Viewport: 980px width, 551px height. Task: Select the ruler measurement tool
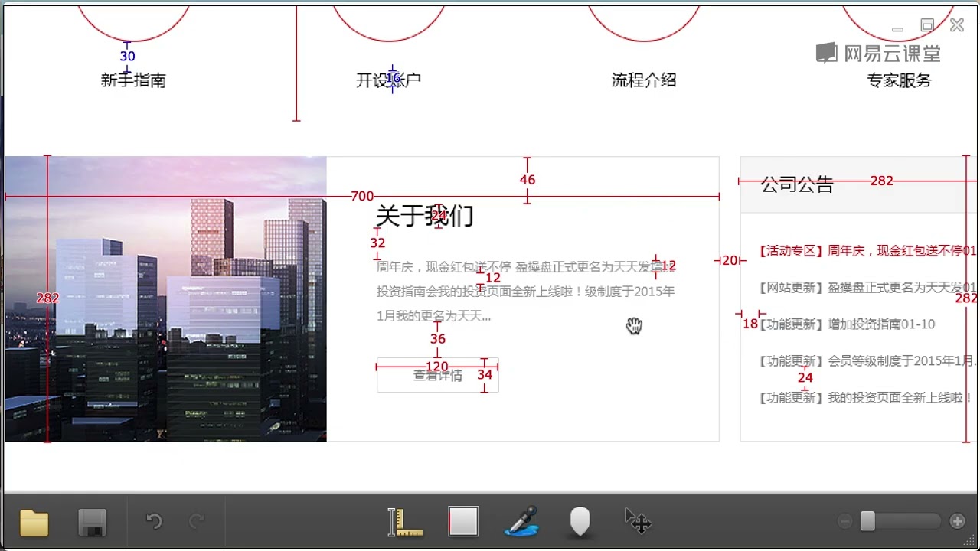click(405, 522)
